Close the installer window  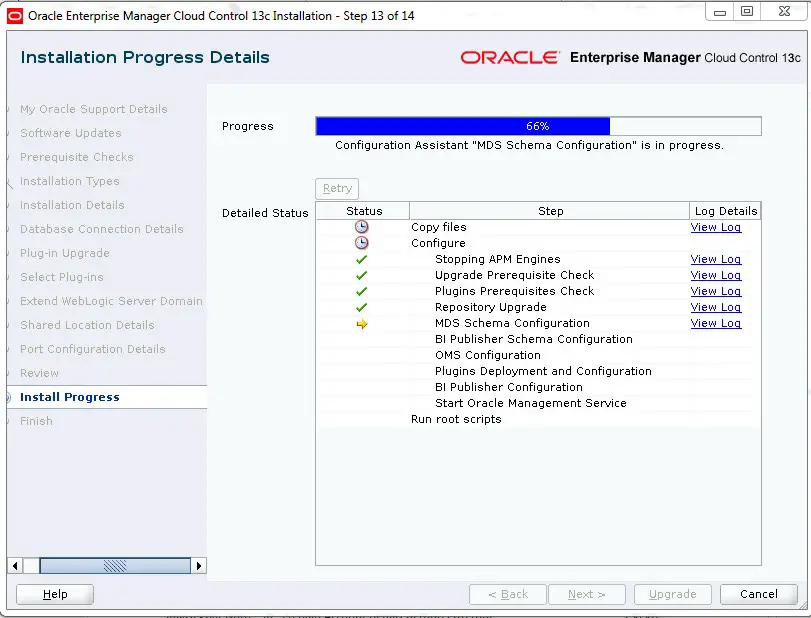(784, 11)
